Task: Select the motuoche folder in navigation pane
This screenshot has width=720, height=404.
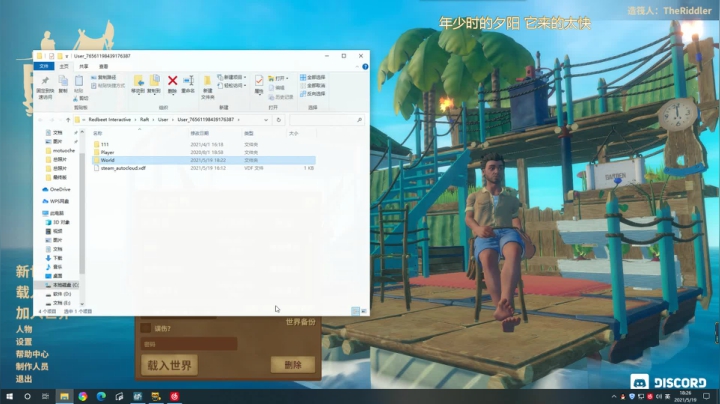Action: click(63, 151)
